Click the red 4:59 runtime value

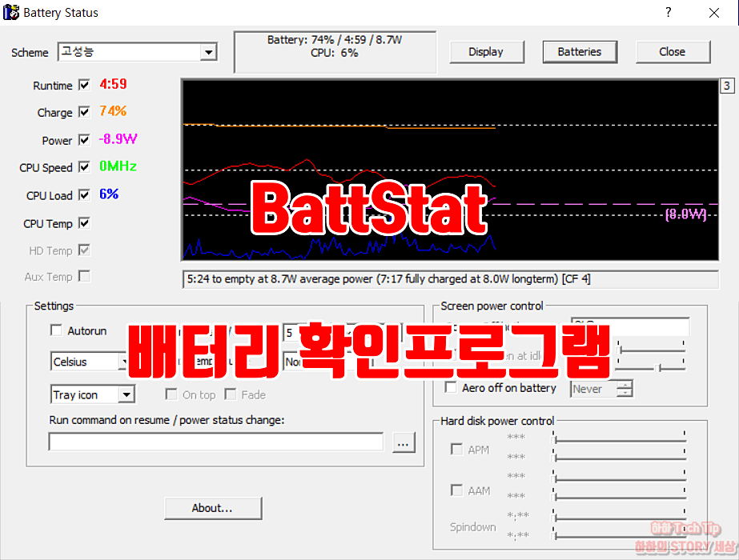[113, 84]
